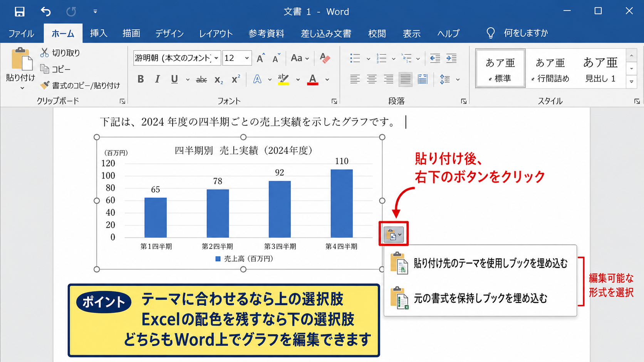
Task: Open the font size 12 dropdown
Action: [x=247, y=58]
